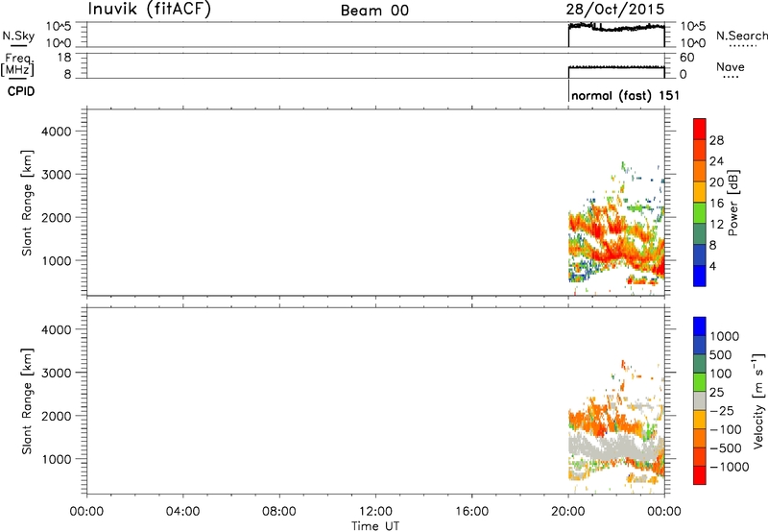Image resolution: width=768 pixels, height=532 pixels.
Task: Click the '16:00' time tick label
Action: pos(471,512)
